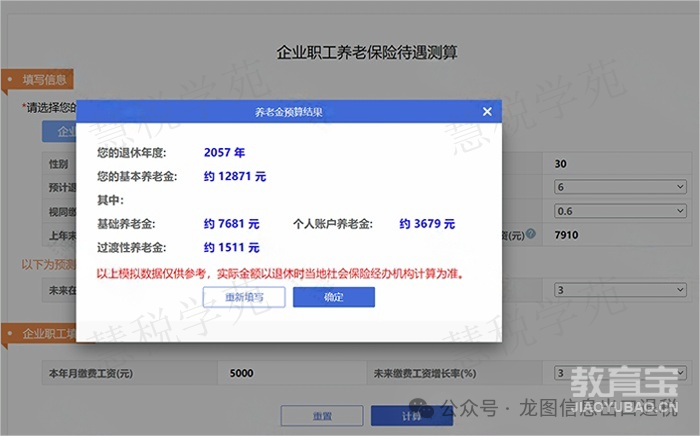
Task: Click the red disclaimer text in dialog
Action: click(280, 274)
